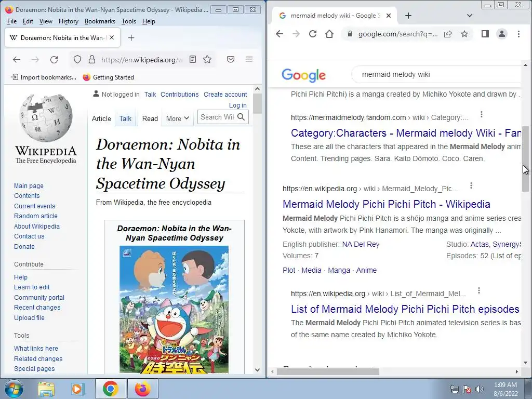Viewport: 532px width, 399px height.
Task: Click the Google search box
Action: [x=437, y=74]
